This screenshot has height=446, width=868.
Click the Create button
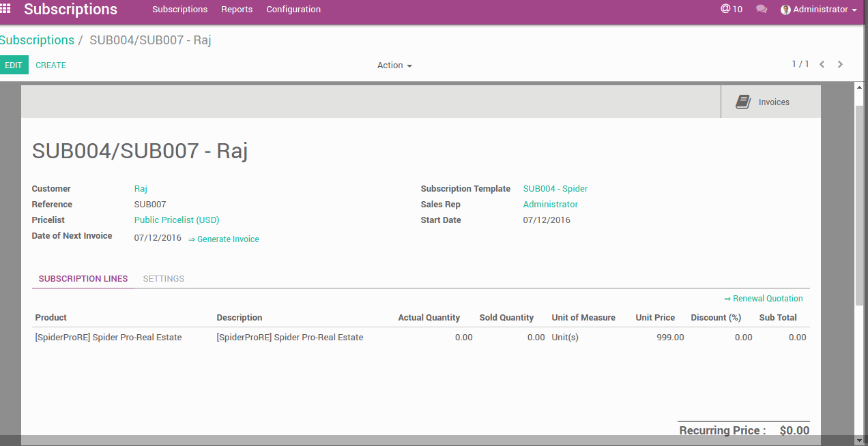coord(51,65)
